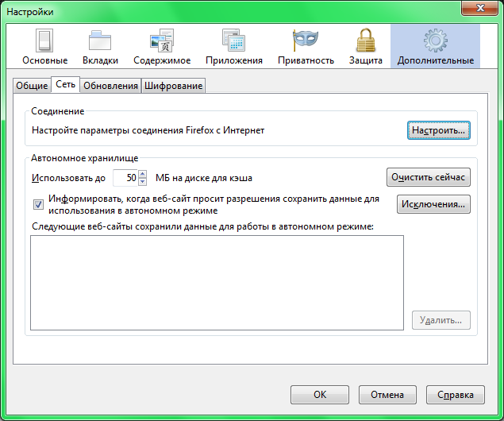This screenshot has height=421, width=504.
Task: Switch to the Общие tab
Action: 32,86
